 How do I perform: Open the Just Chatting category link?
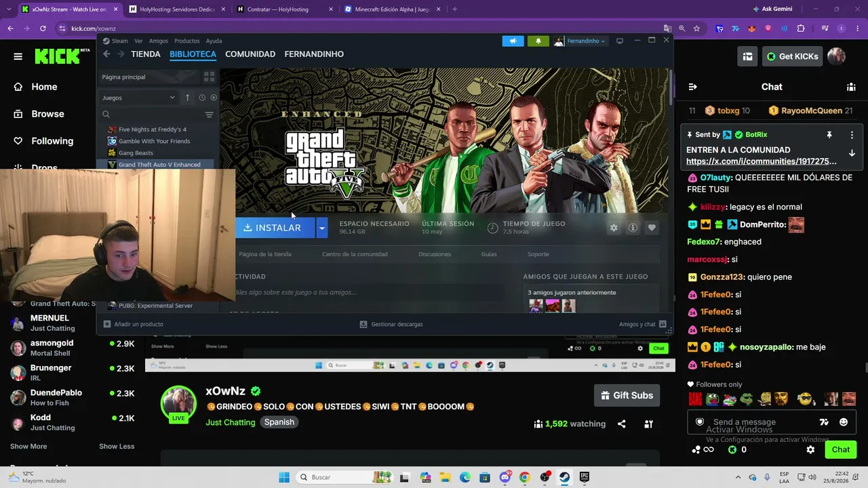(x=231, y=422)
